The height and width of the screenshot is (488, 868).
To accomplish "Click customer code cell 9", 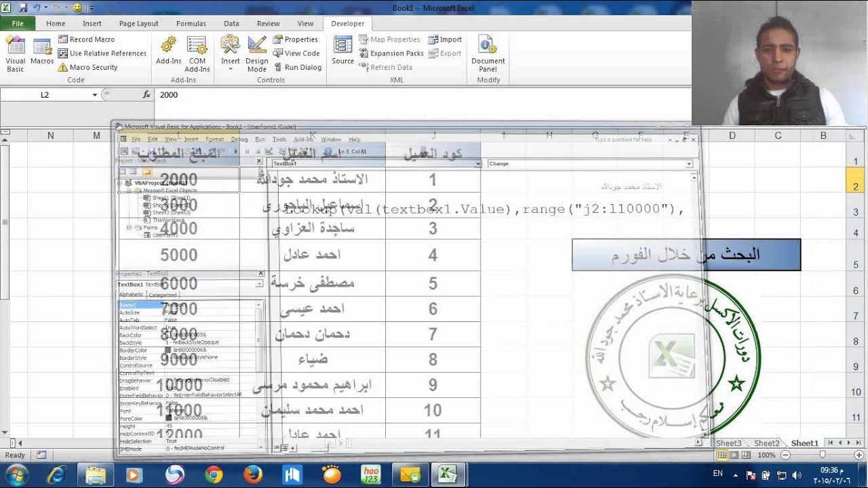I will click(x=433, y=386).
